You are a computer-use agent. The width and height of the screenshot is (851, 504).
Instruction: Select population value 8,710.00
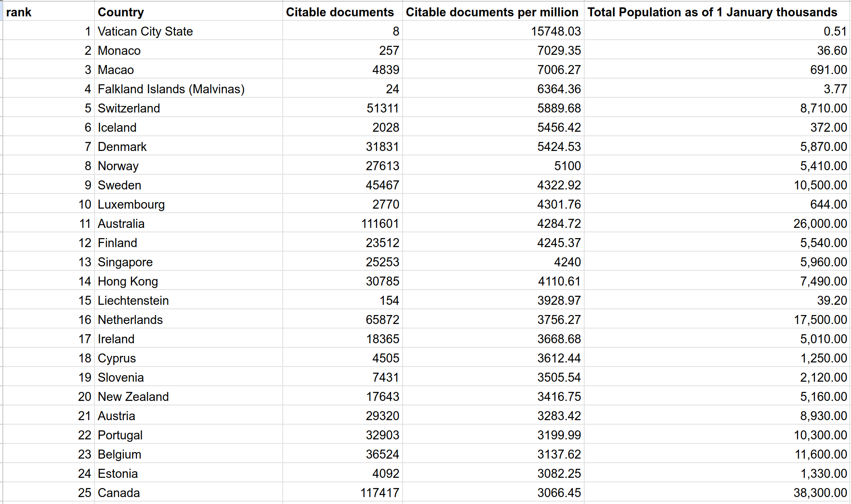(717, 108)
